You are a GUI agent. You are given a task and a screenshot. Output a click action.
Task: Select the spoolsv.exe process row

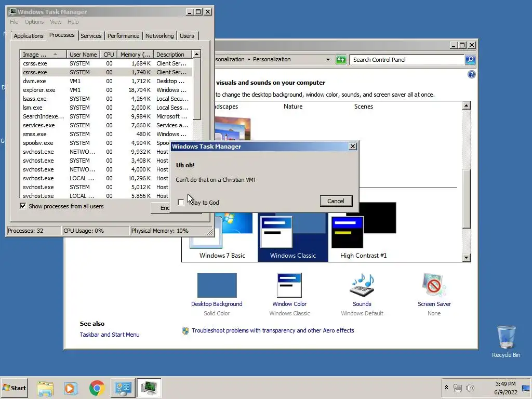pyautogui.click(x=95, y=143)
